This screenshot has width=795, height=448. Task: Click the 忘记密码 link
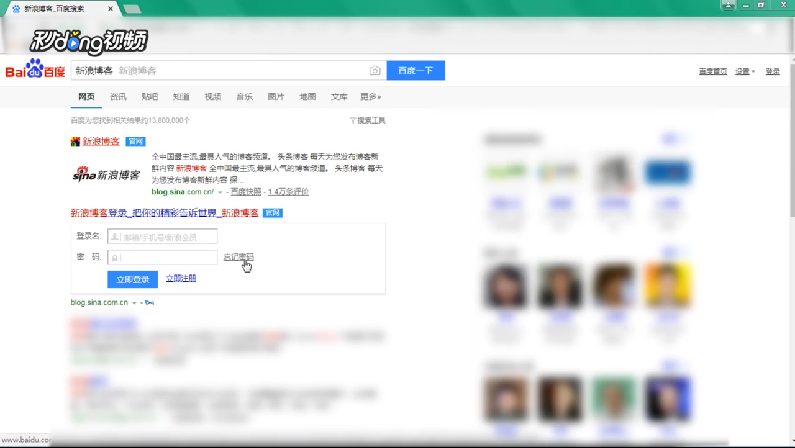click(x=238, y=257)
